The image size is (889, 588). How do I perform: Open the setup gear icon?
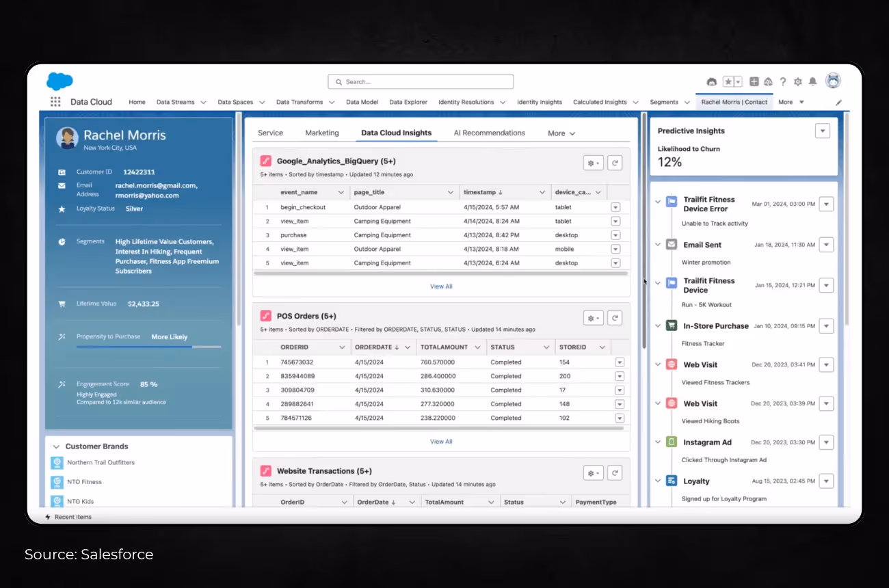[798, 81]
